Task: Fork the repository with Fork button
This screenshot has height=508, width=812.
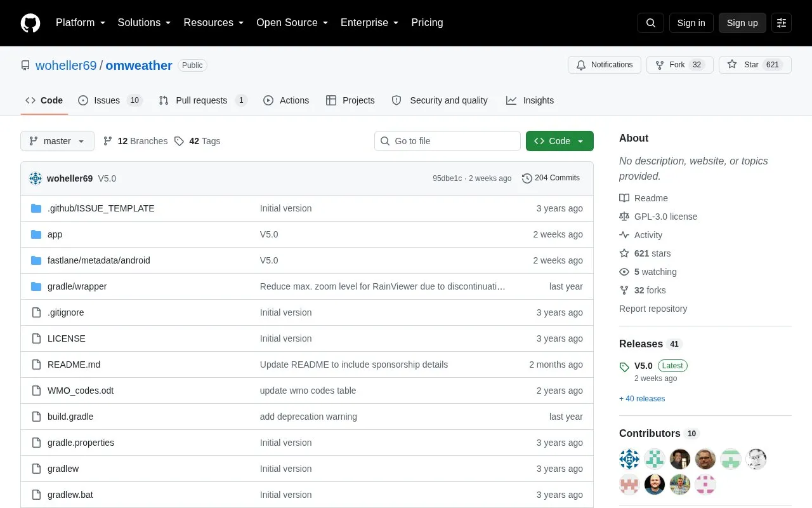Action: 680,65
